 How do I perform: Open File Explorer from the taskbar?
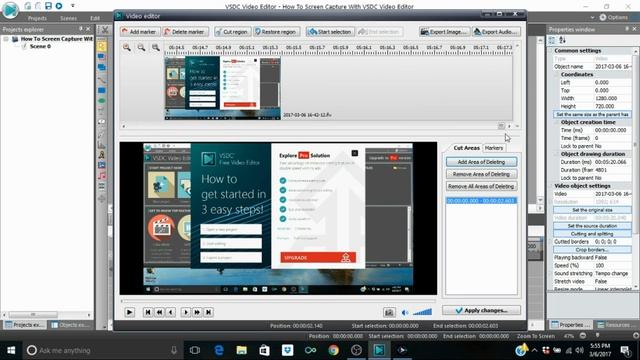pyautogui.click(x=242, y=350)
